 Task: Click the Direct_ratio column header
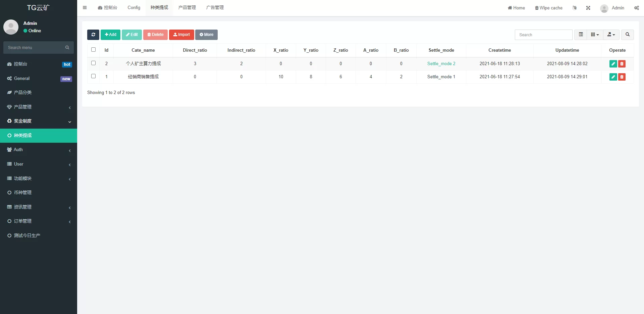195,50
